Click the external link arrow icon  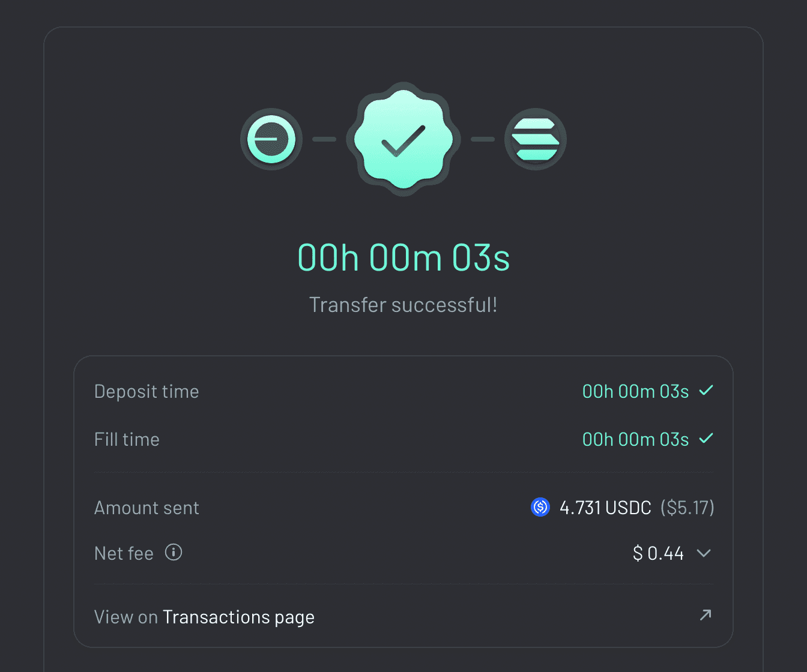[706, 615]
